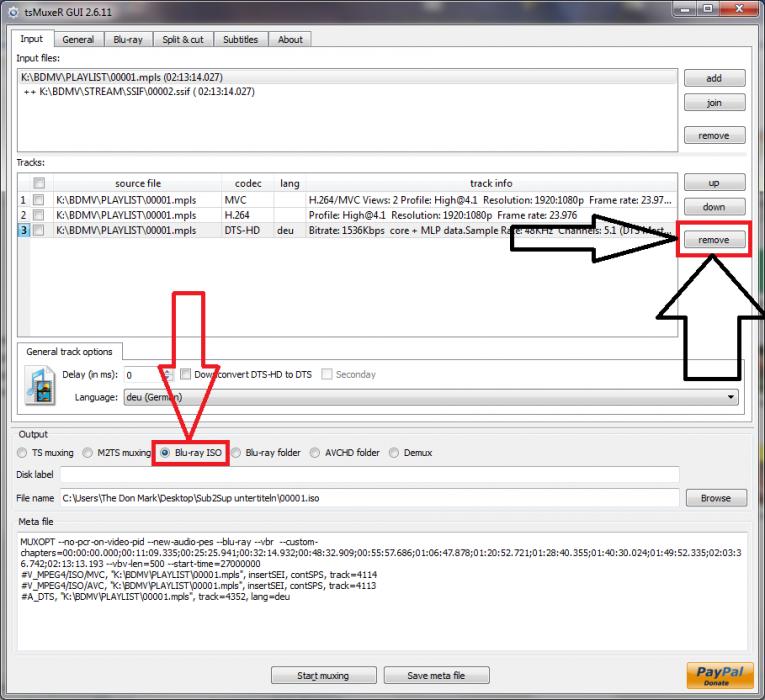765x700 pixels.
Task: Click the tsMuxeR app icon in title bar
Action: pyautogui.click(x=13, y=12)
